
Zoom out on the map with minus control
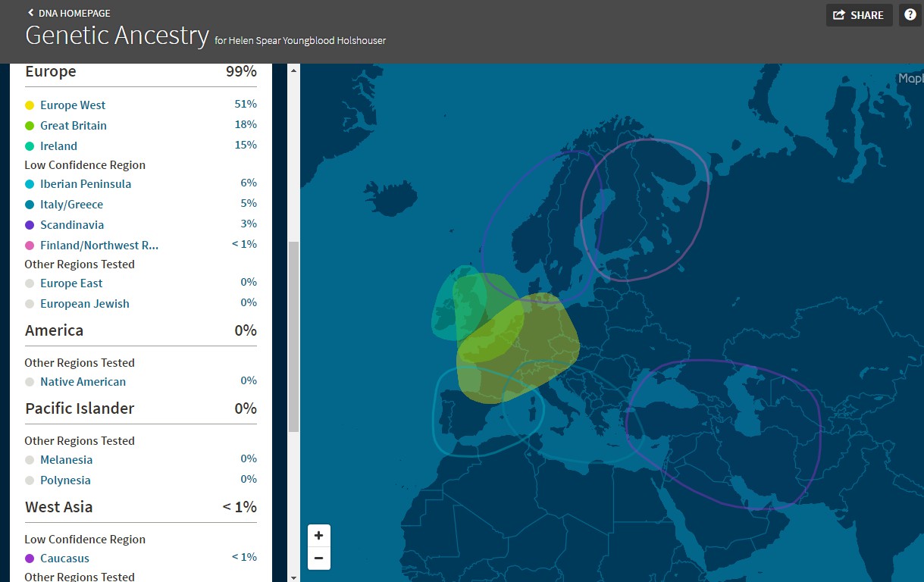[x=318, y=559]
